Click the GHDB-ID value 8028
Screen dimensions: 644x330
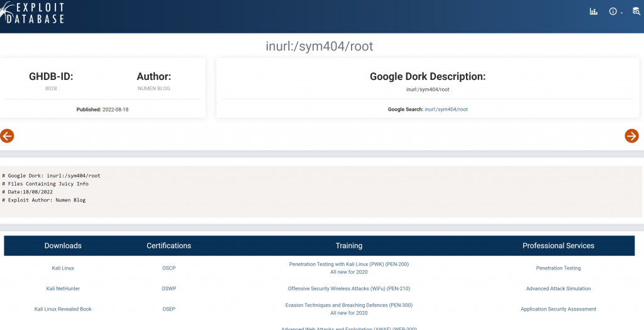51,88
